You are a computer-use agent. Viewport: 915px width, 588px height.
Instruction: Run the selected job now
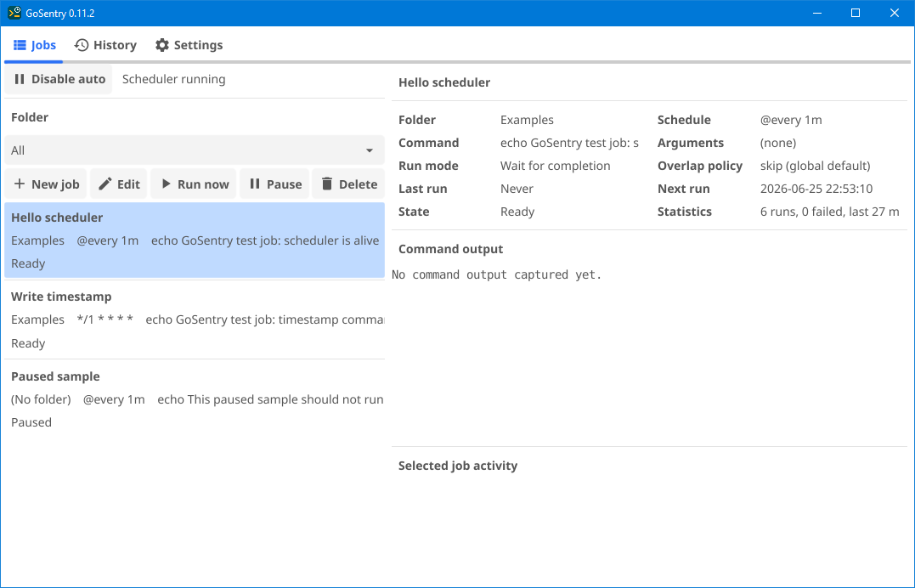pyautogui.click(x=194, y=184)
